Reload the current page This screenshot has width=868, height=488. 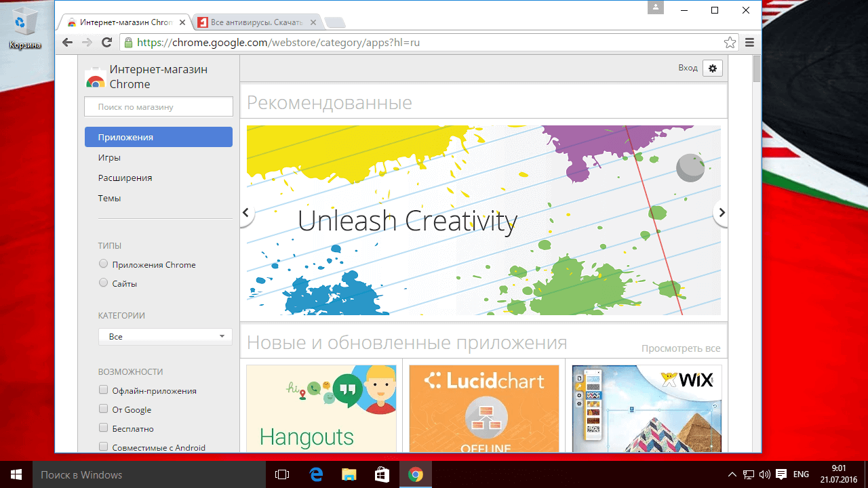click(x=107, y=41)
